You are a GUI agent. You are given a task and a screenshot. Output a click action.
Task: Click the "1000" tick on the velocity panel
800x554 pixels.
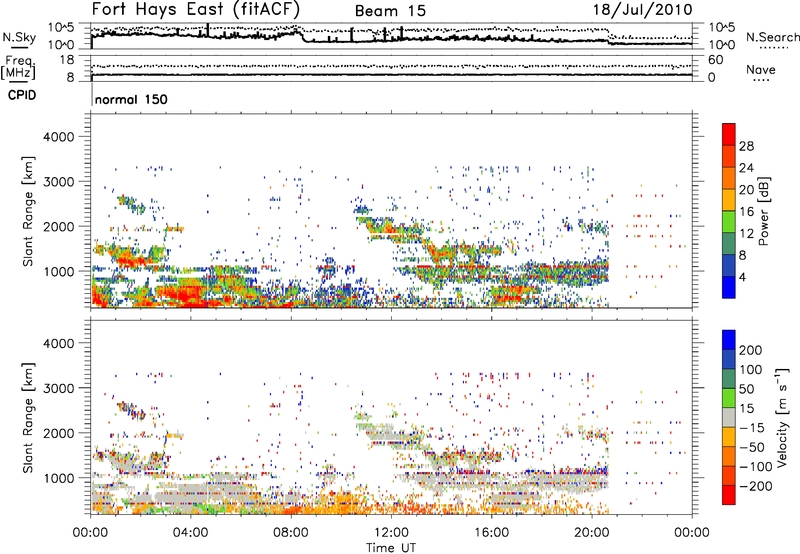click(x=59, y=478)
